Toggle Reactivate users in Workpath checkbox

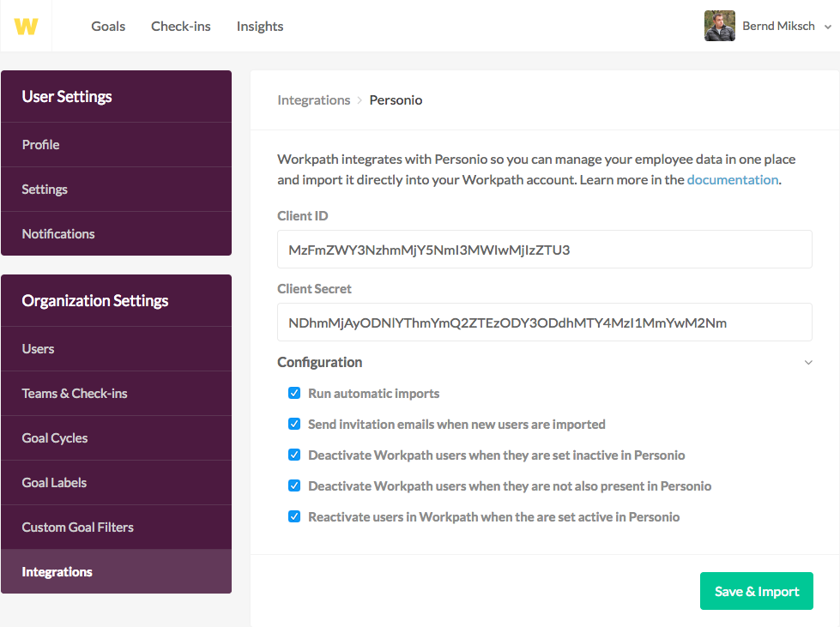tap(294, 516)
